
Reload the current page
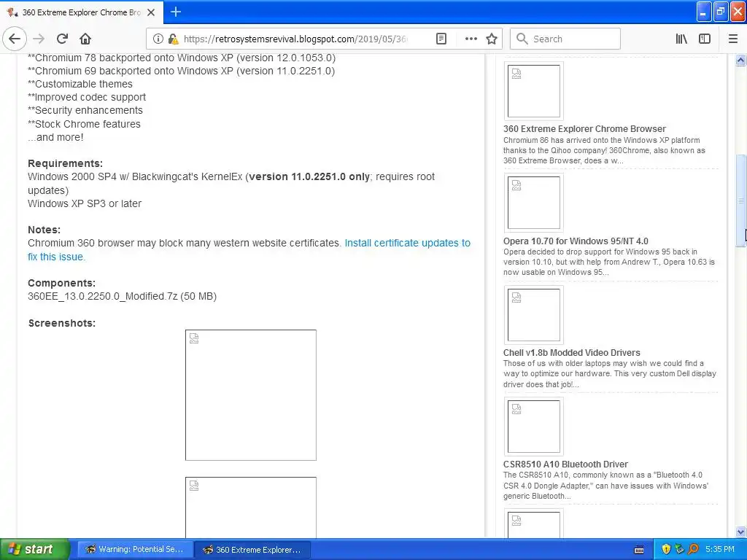pyautogui.click(x=63, y=39)
